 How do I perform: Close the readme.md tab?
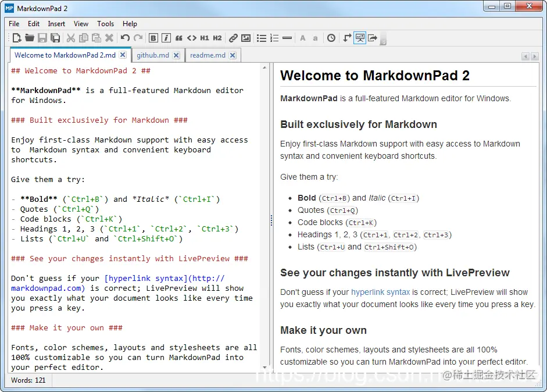(233, 55)
